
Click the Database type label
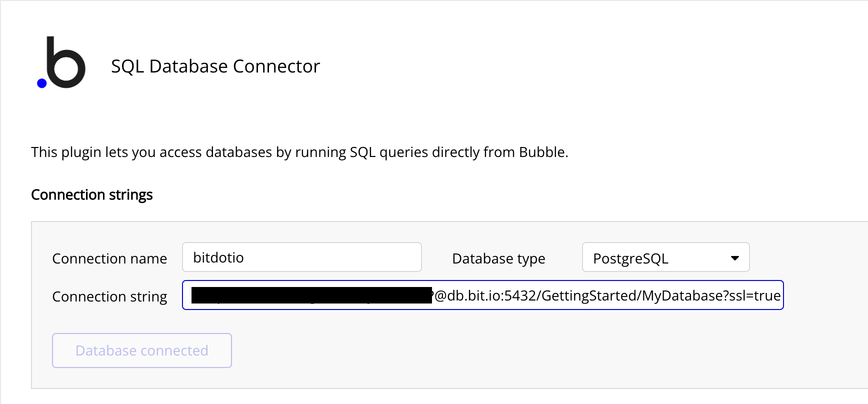[498, 258]
